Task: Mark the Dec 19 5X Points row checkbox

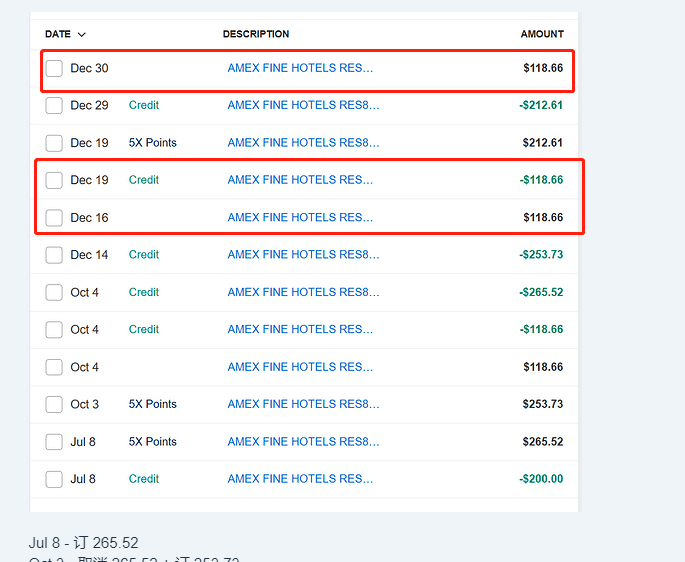Action: [54, 143]
